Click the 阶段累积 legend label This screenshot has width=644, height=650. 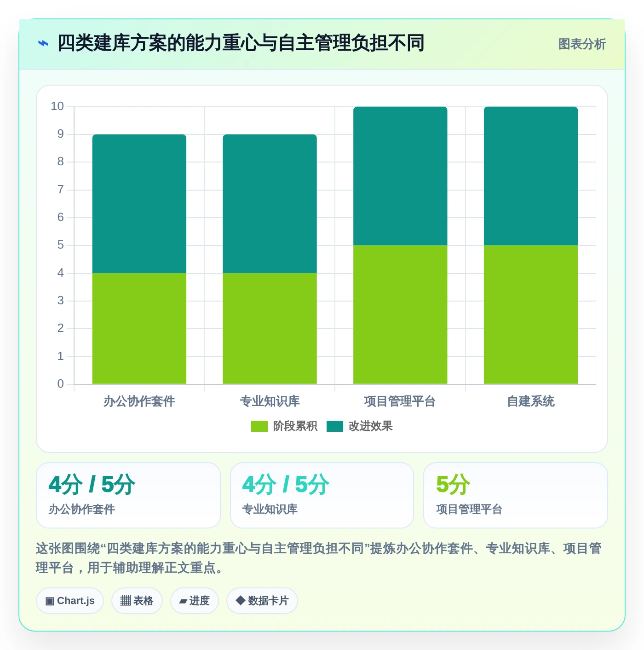(295, 426)
